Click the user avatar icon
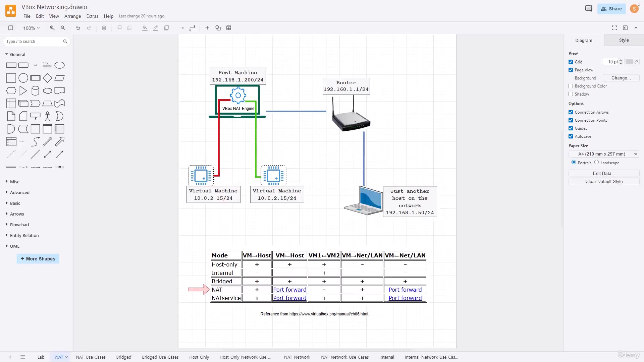Viewport: 644px width, 362px height. (x=634, y=9)
